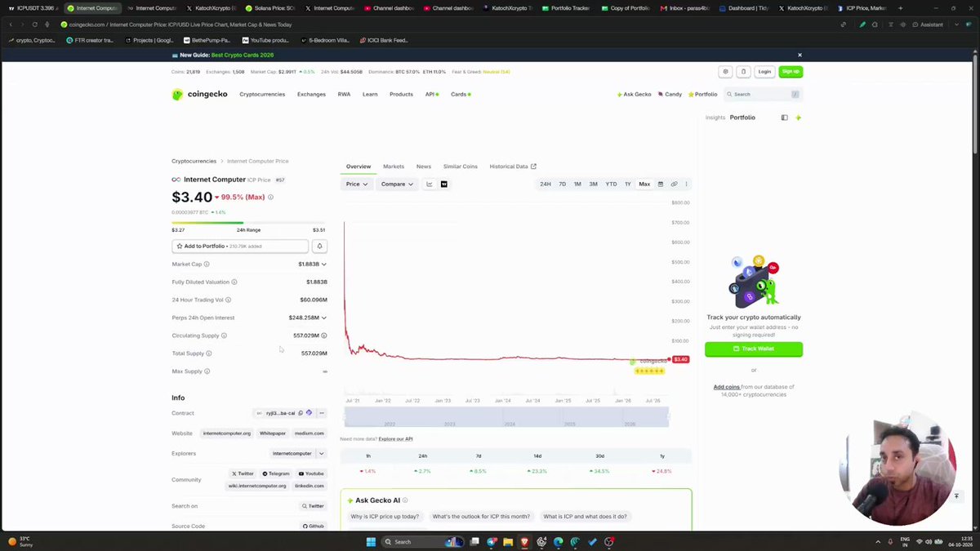
Task: Click the chart time range navigator bar
Action: 506,417
